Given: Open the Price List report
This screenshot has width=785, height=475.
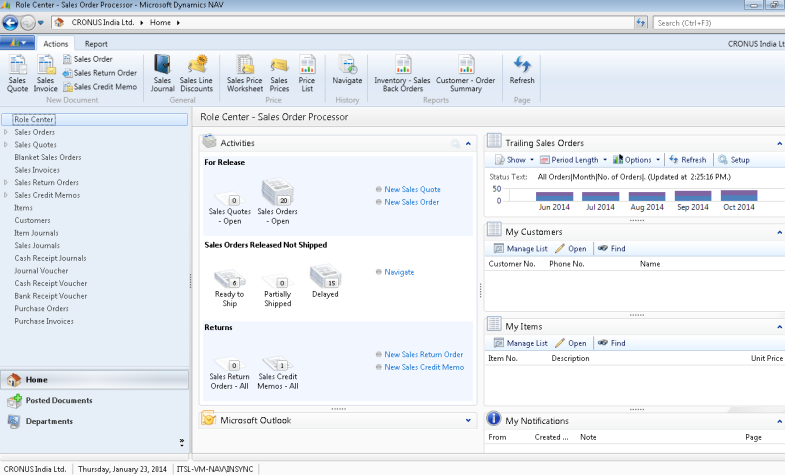Looking at the screenshot, I should pos(307,74).
